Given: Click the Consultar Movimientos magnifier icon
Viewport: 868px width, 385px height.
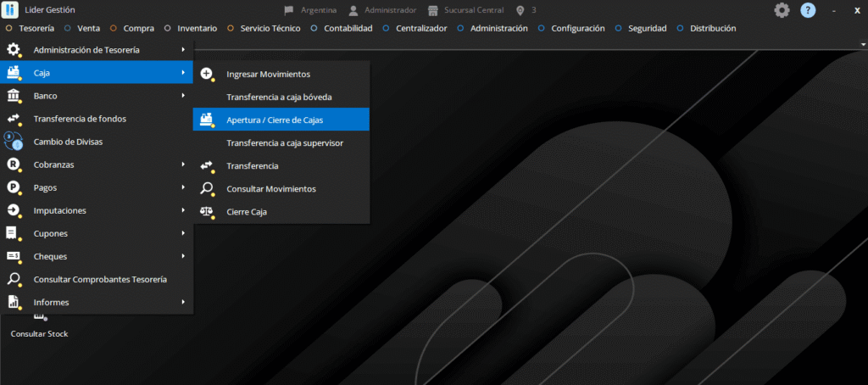Looking at the screenshot, I should (x=206, y=188).
